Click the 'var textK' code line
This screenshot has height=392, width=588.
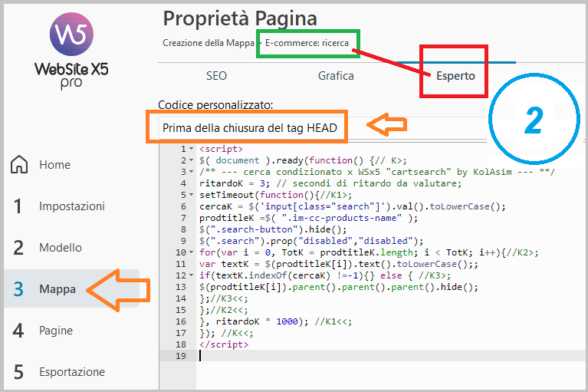click(x=339, y=264)
